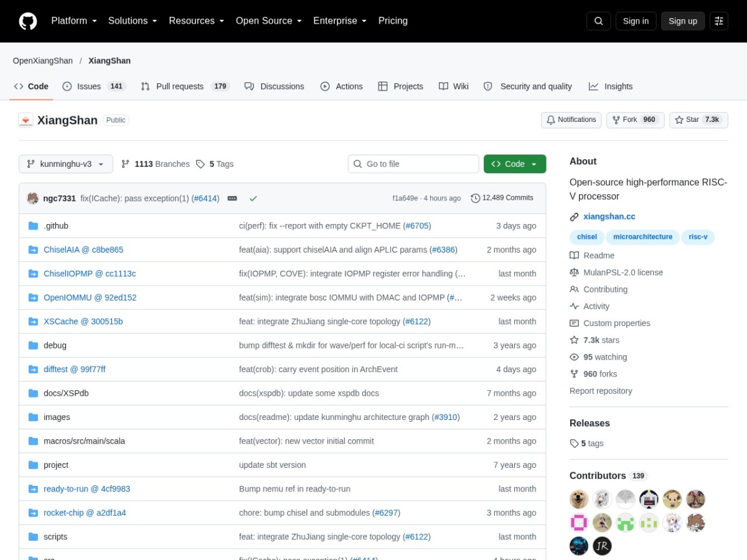
Task: Open the Insights tab
Action: pyautogui.click(x=611, y=86)
